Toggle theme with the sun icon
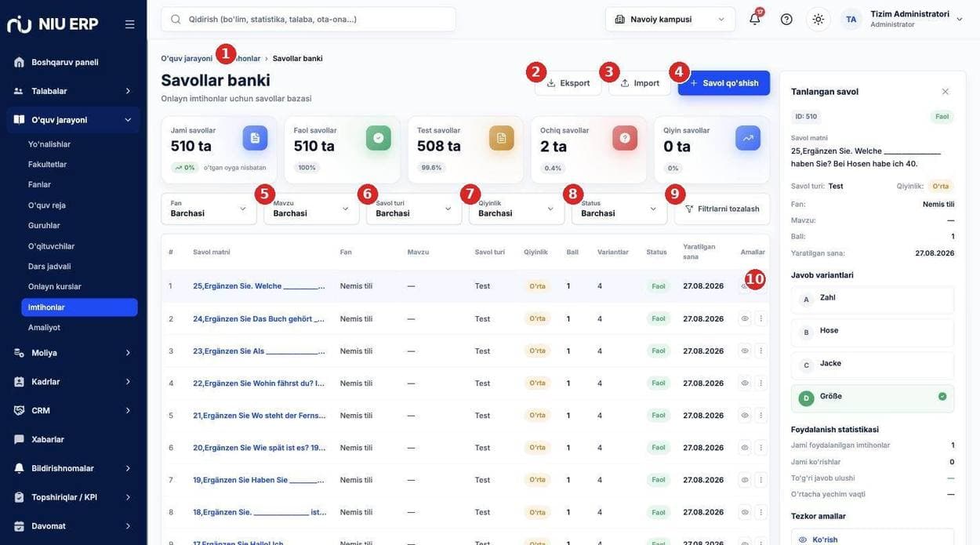 click(818, 19)
